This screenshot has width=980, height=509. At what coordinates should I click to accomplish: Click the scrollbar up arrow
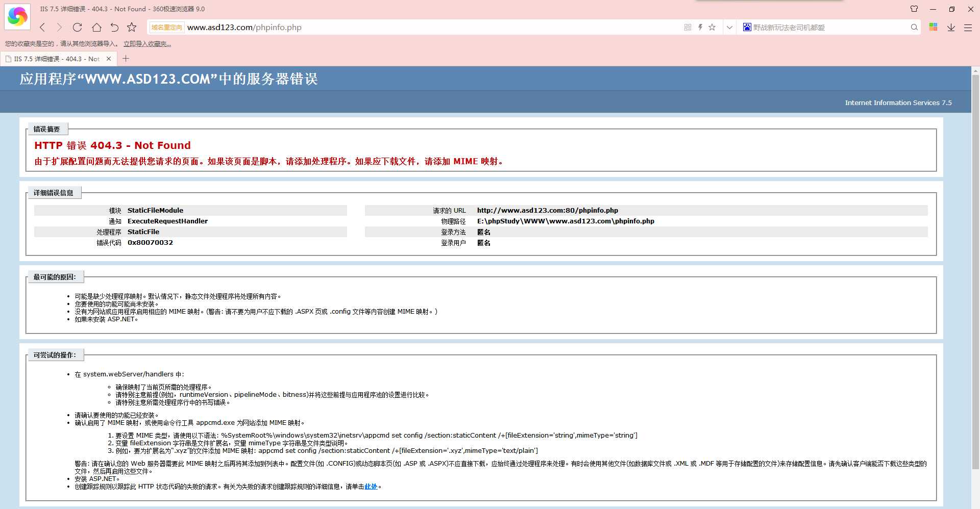975,71
